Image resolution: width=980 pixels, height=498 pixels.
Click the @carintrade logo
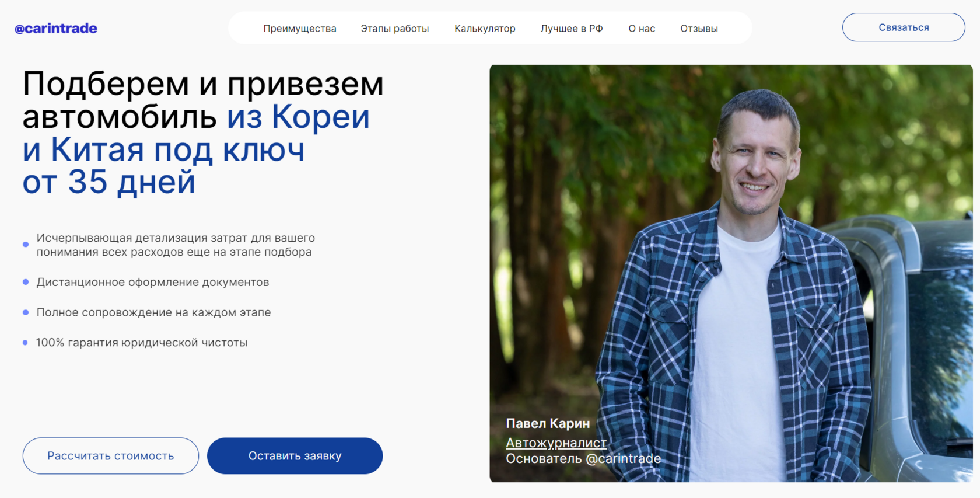point(56,28)
